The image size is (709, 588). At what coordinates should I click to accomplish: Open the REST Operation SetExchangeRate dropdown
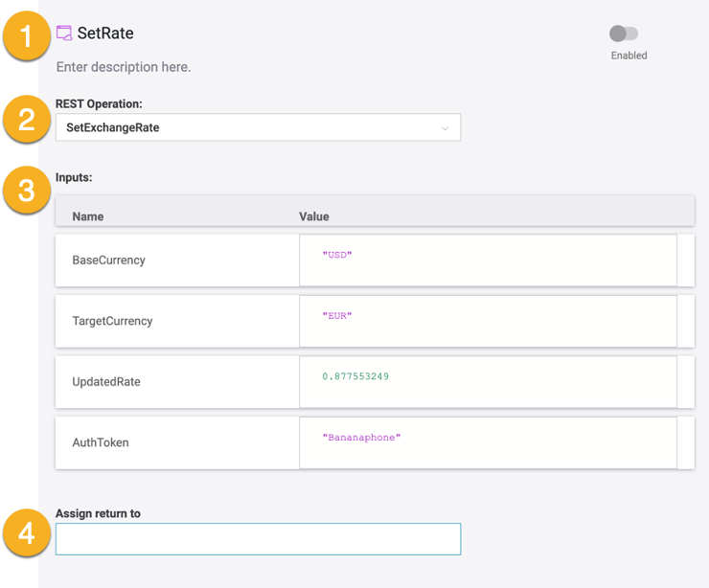point(258,127)
